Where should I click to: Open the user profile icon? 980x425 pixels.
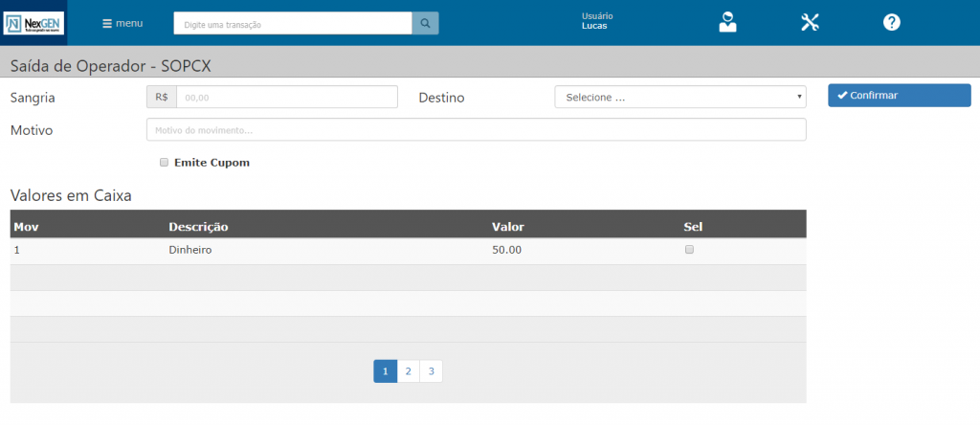pos(728,22)
